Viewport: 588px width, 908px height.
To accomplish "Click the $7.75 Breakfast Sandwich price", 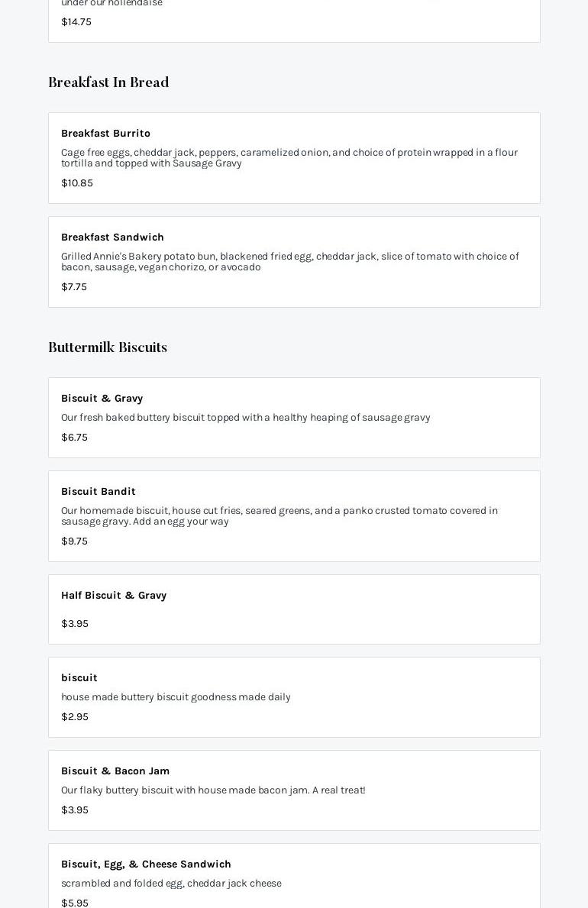I will pos(74,286).
